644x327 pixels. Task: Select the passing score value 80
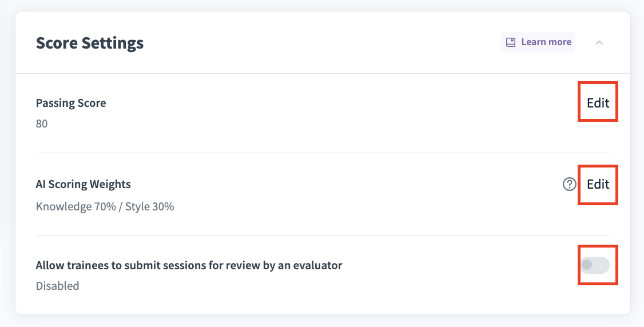(42, 123)
